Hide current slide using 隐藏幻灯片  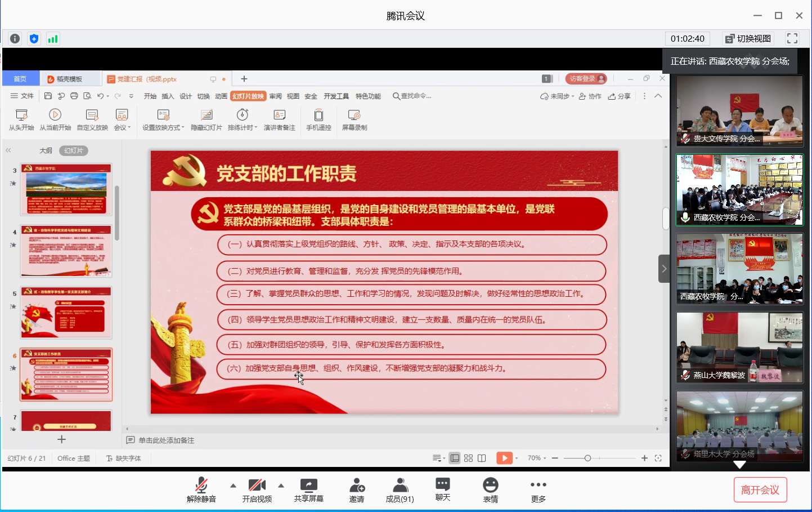pyautogui.click(x=206, y=120)
